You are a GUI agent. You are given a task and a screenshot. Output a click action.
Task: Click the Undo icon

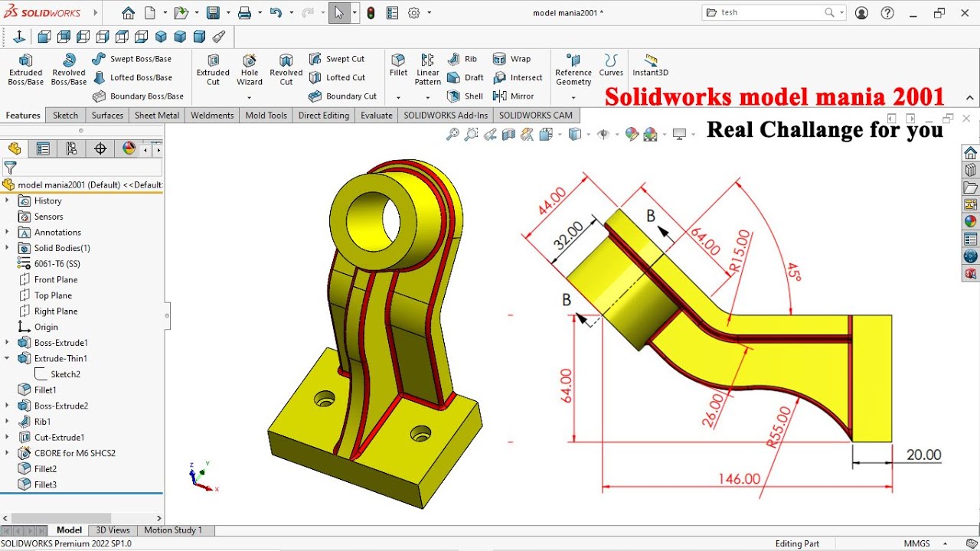tap(276, 13)
